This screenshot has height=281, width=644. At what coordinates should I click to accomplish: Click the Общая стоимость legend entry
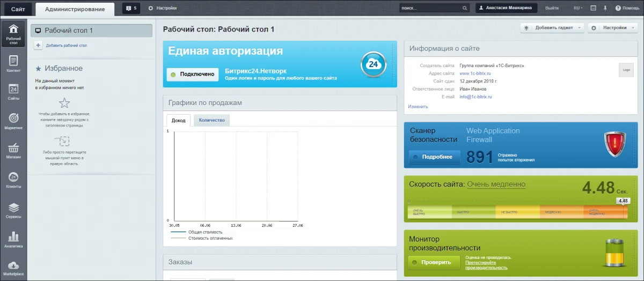point(205,232)
